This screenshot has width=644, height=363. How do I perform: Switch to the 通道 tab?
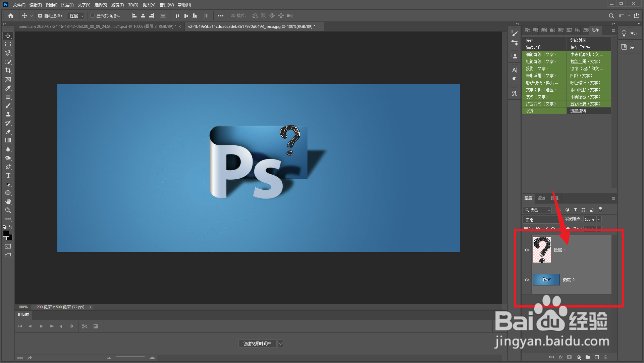pos(541,198)
